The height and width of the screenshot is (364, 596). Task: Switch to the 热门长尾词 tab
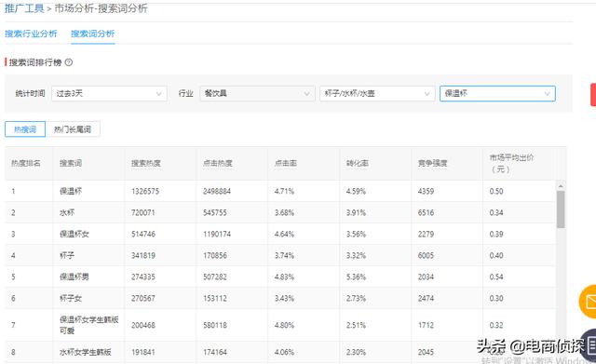tap(73, 129)
